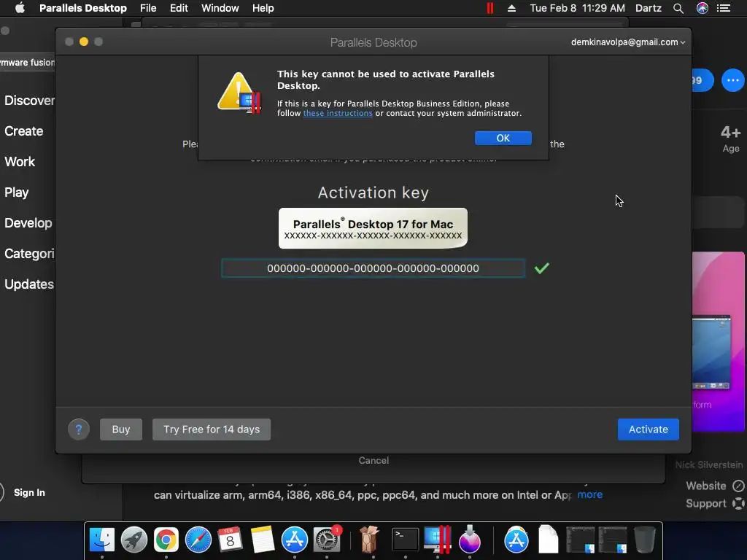
Task: Click the activation key input field
Action: pos(373,268)
